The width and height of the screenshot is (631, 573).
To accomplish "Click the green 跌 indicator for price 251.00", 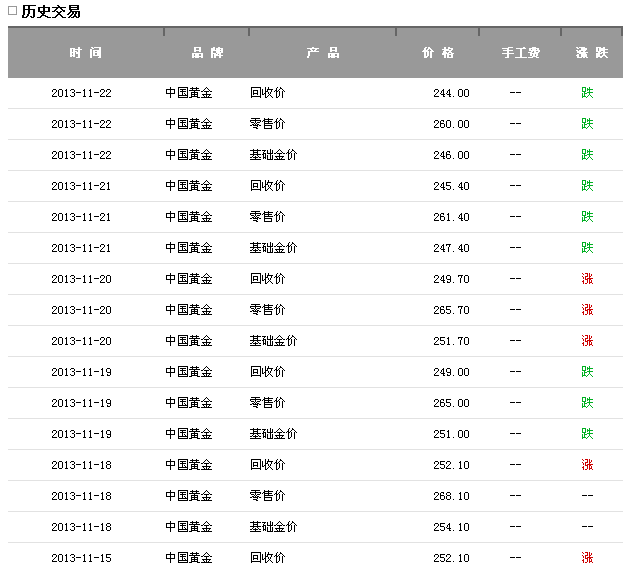I will pos(587,434).
